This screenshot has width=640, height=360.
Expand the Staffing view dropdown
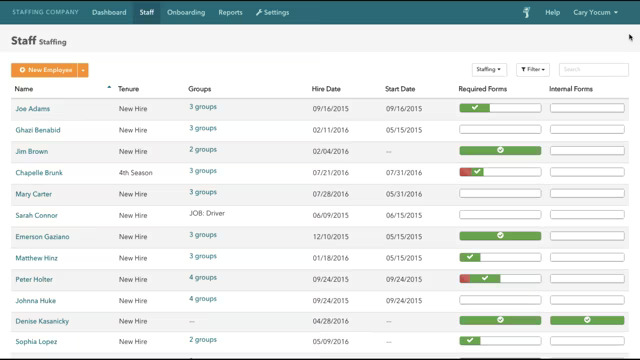tap(489, 69)
